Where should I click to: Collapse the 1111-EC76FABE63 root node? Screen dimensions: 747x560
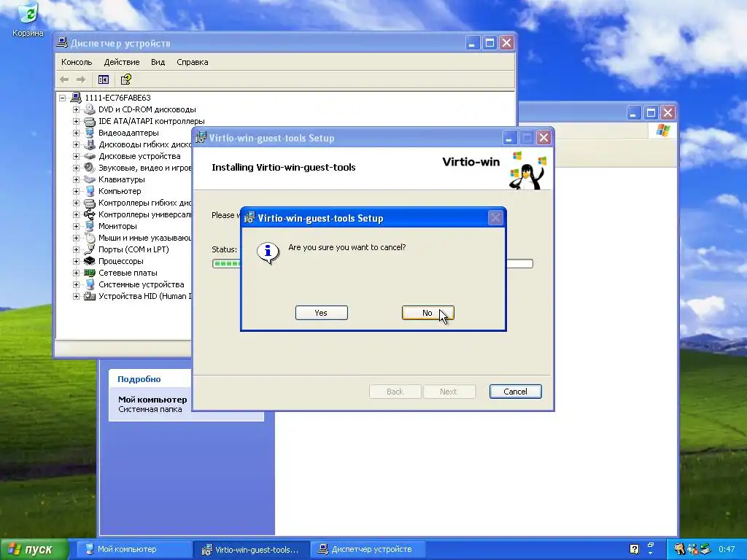[x=63, y=98]
